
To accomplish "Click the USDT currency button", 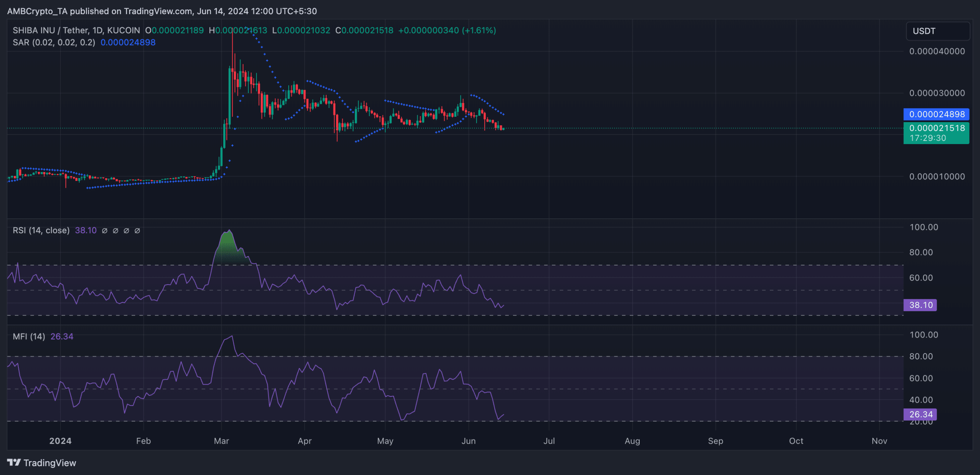I will (937, 31).
